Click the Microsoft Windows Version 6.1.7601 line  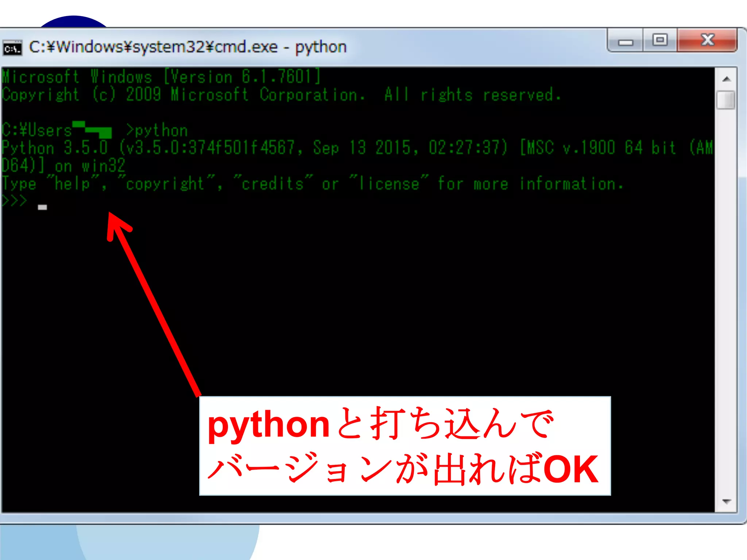tap(160, 77)
